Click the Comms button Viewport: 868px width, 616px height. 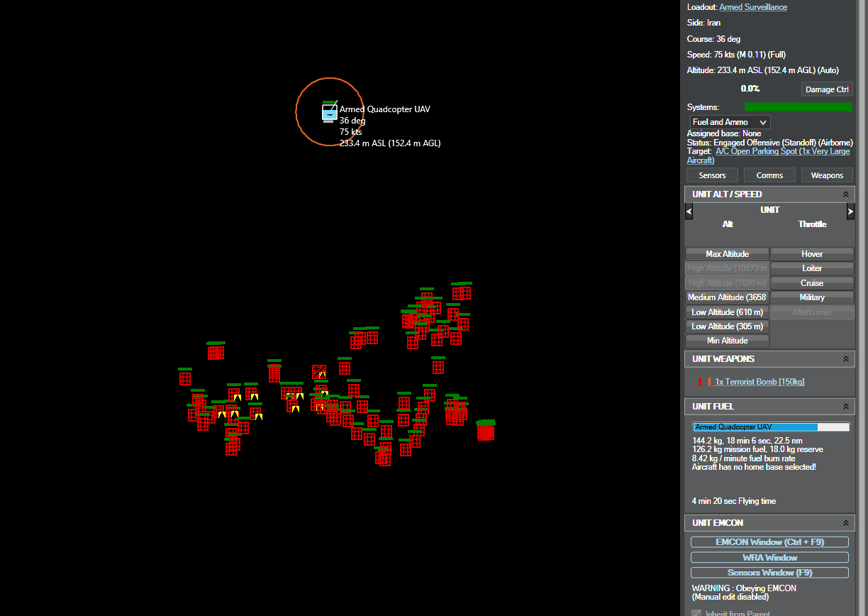pyautogui.click(x=769, y=175)
